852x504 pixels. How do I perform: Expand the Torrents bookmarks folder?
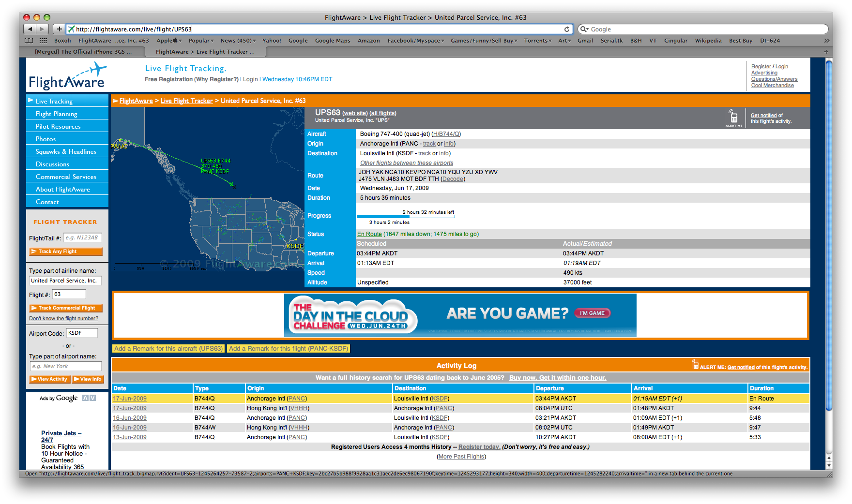coord(538,41)
